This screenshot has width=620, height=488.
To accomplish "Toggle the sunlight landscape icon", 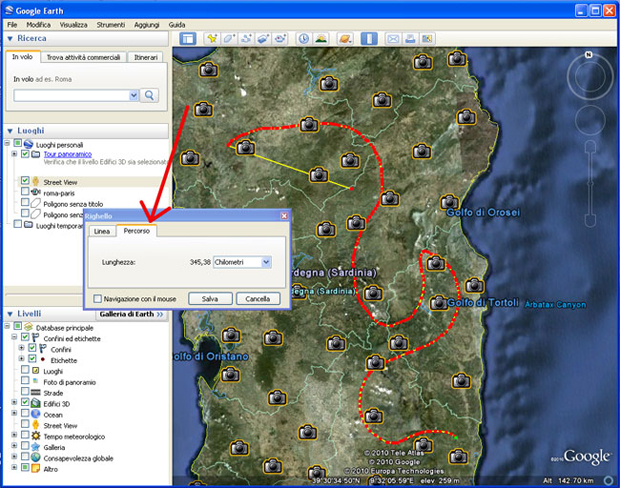I will click(321, 39).
